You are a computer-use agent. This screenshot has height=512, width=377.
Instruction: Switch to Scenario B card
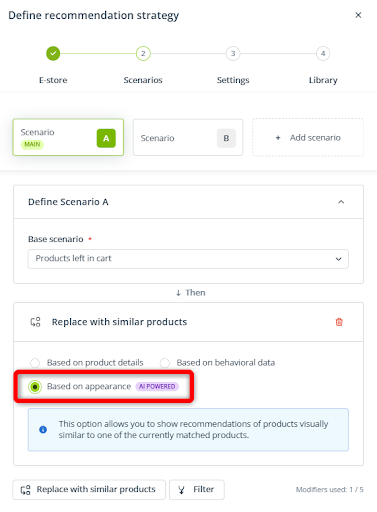[188, 138]
